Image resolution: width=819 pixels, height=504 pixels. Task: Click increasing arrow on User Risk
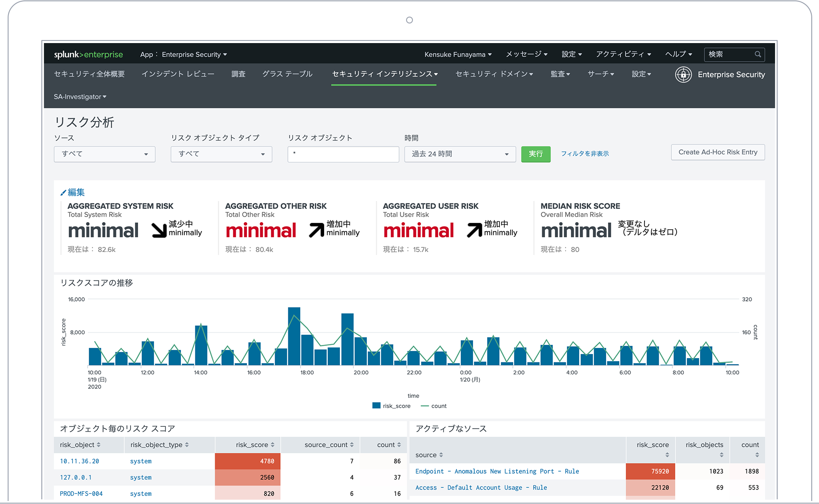point(474,230)
